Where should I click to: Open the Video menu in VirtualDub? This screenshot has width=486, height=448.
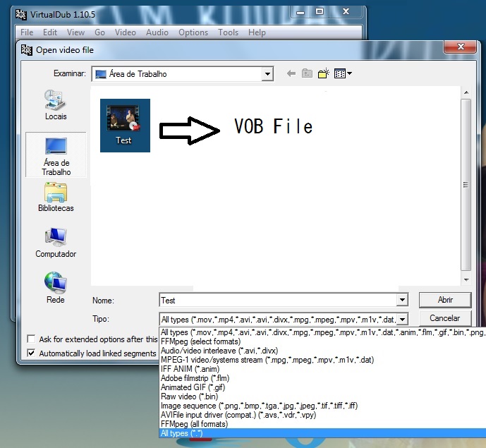click(x=126, y=32)
